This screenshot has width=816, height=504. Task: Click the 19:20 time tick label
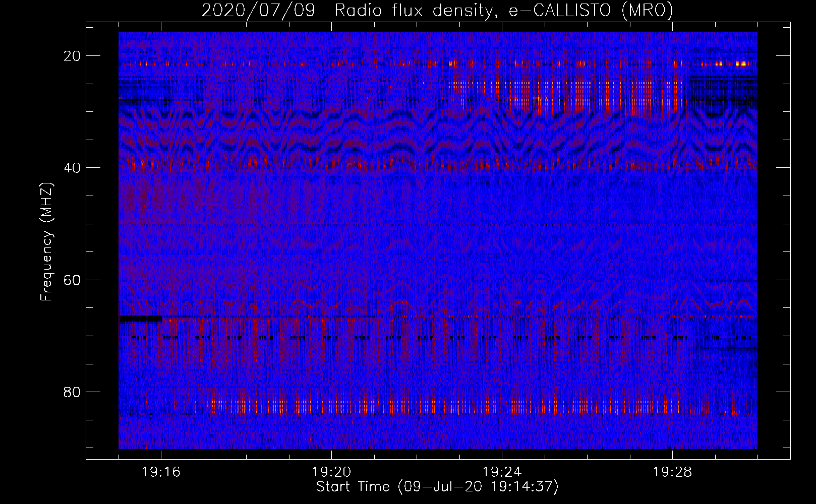coord(332,472)
